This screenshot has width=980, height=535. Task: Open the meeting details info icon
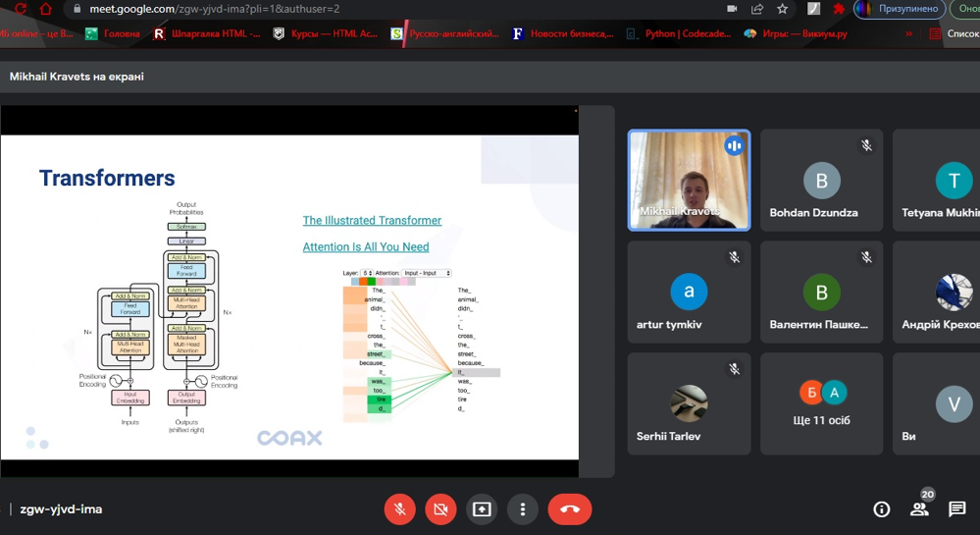coord(882,508)
